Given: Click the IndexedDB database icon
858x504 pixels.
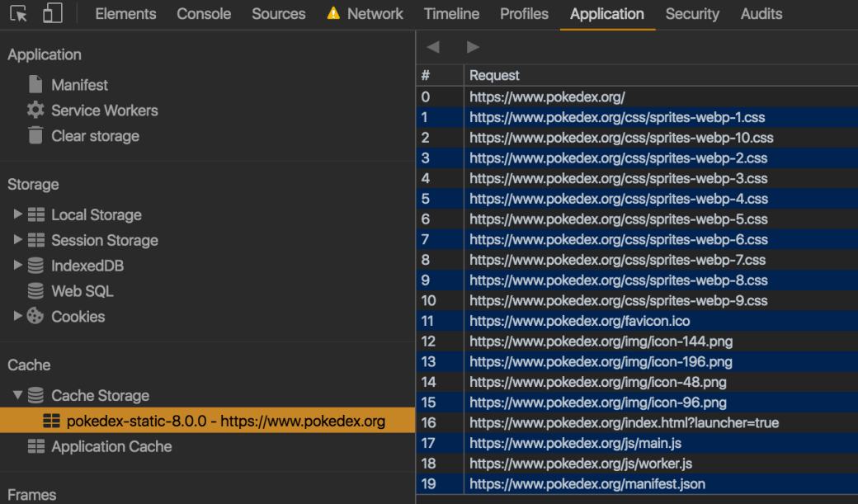Looking at the screenshot, I should click(x=35, y=266).
